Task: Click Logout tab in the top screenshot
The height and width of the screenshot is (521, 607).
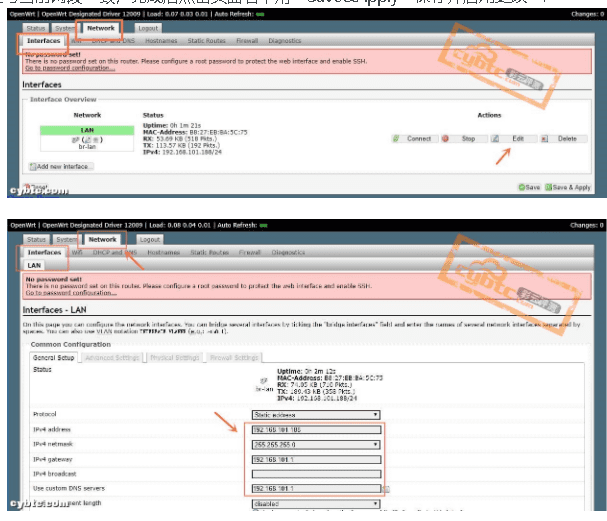Action: [148, 28]
